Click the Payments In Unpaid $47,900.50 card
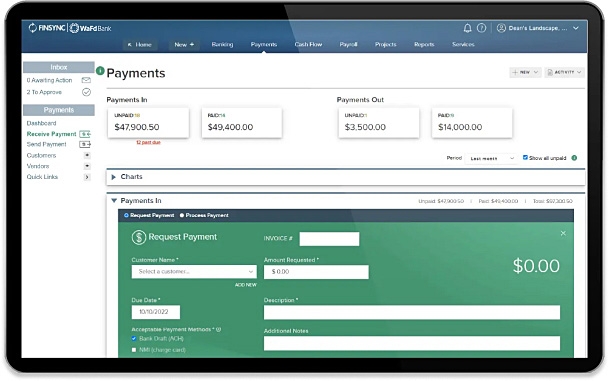 pos(148,123)
